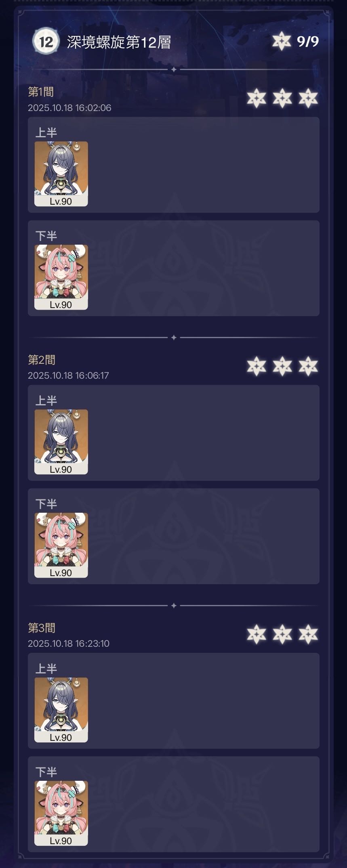This screenshot has height=868, width=347.
Task: Click the 深境螺旋第12層 title
Action: click(119, 42)
